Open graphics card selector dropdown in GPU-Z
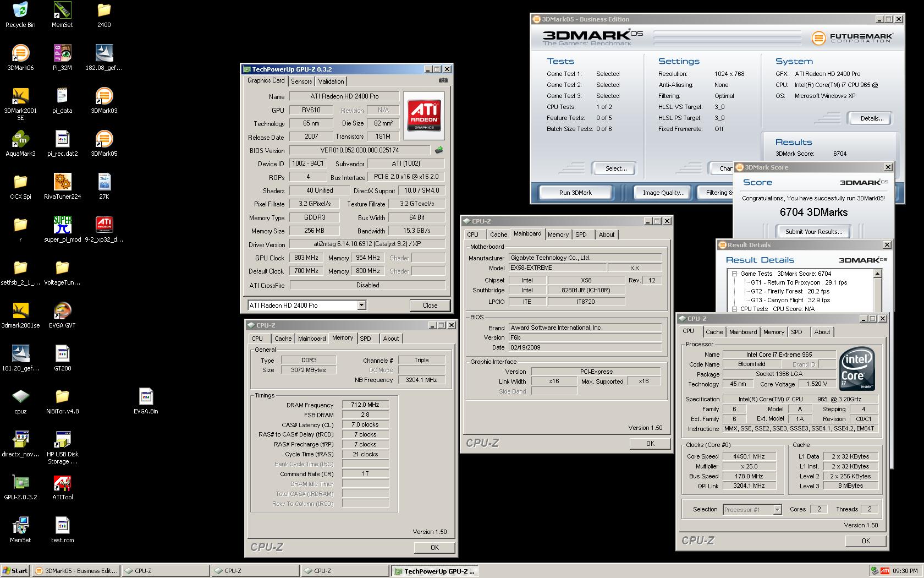Image resolution: width=924 pixels, height=578 pixels. click(x=361, y=305)
